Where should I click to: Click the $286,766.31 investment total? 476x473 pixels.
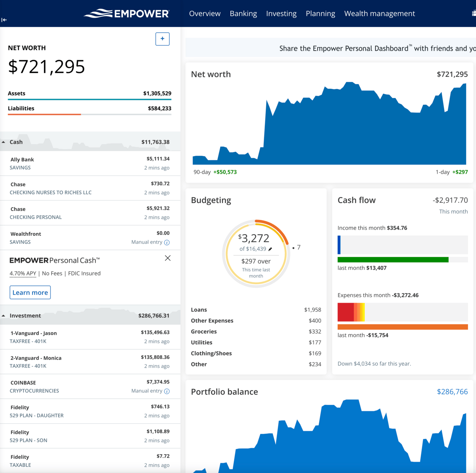pyautogui.click(x=154, y=316)
